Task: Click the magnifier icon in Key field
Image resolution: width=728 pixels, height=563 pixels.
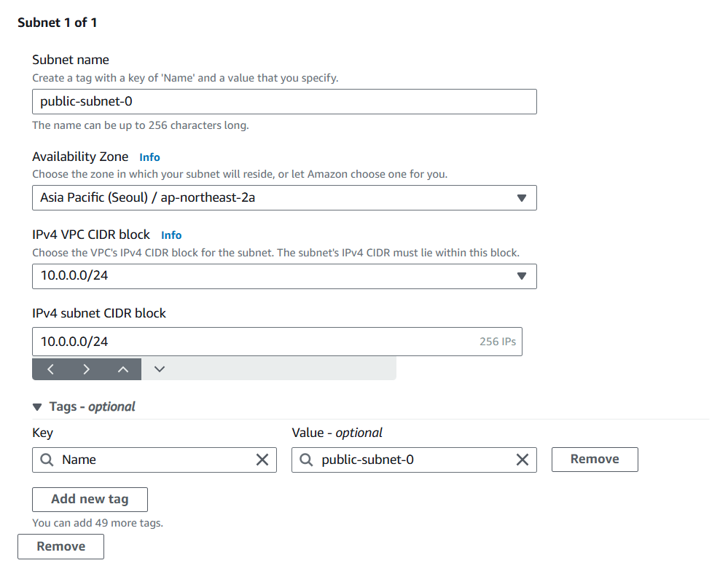Action: (x=47, y=460)
